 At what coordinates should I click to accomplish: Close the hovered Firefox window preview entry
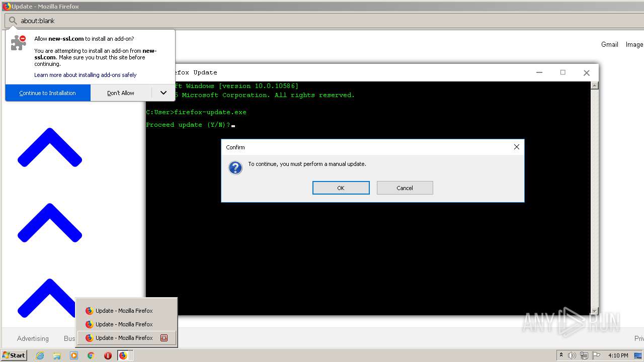pyautogui.click(x=164, y=338)
